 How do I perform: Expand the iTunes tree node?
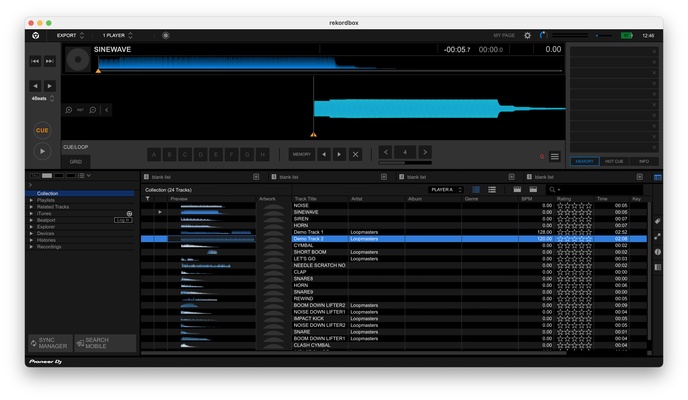coord(31,214)
